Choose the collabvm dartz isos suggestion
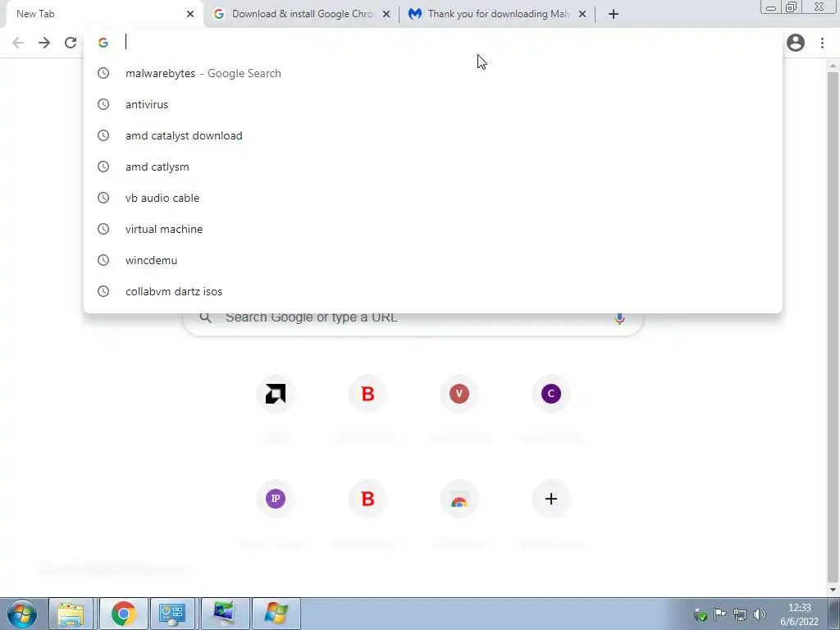This screenshot has height=630, width=840. click(x=433, y=291)
